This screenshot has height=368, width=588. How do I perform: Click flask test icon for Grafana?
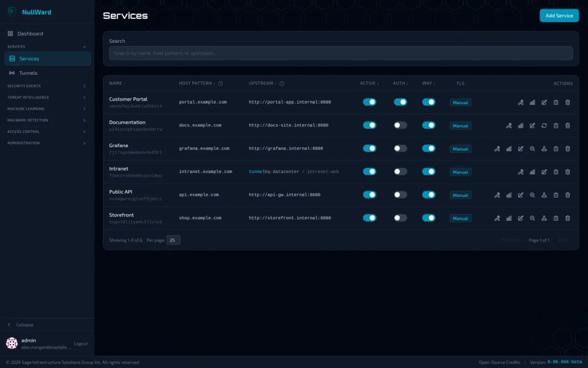(x=544, y=148)
